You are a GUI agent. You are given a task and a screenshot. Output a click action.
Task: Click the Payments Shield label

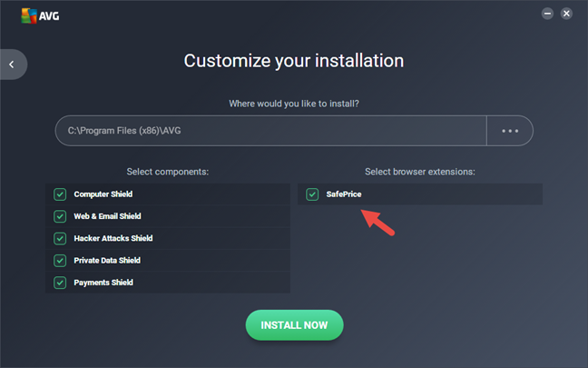103,283
